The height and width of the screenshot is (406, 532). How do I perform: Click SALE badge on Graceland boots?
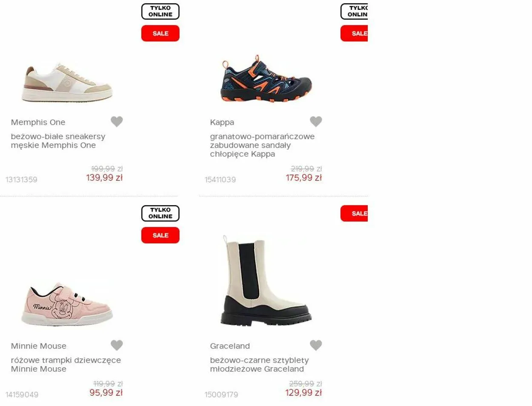(x=354, y=213)
